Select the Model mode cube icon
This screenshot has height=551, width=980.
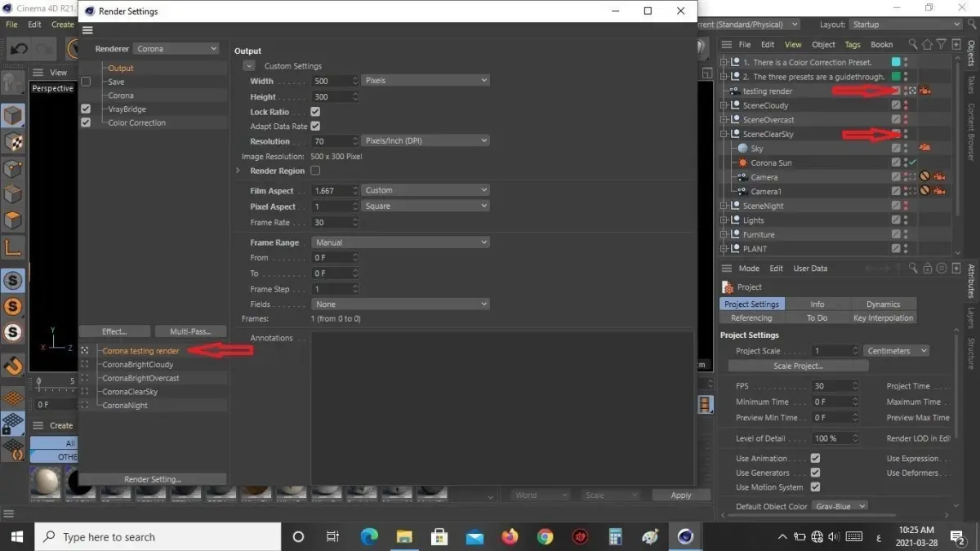(x=13, y=115)
